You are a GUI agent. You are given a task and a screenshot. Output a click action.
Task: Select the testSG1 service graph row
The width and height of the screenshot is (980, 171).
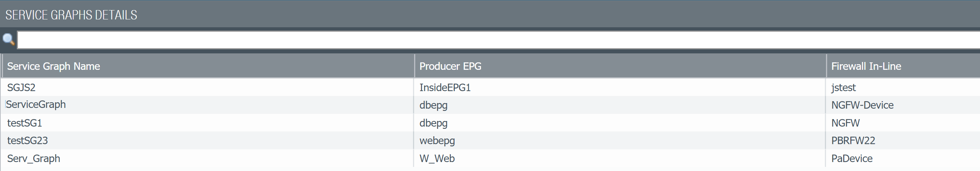pos(24,123)
